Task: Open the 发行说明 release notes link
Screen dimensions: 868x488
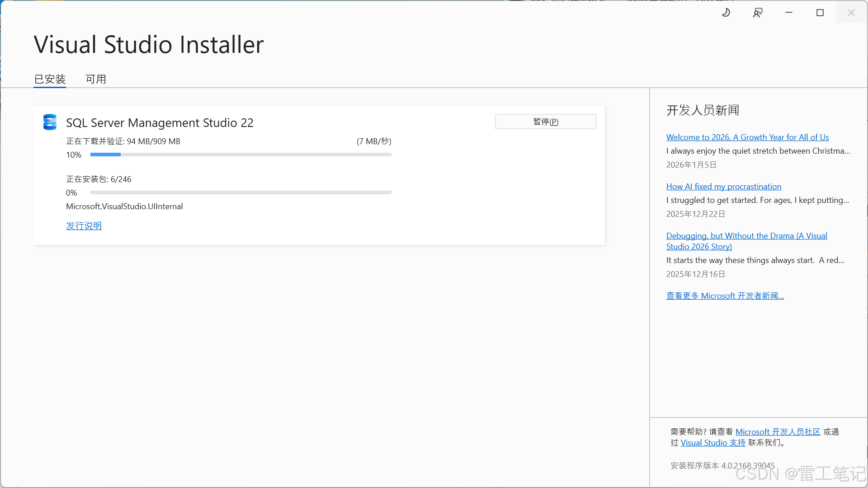Action: 84,225
